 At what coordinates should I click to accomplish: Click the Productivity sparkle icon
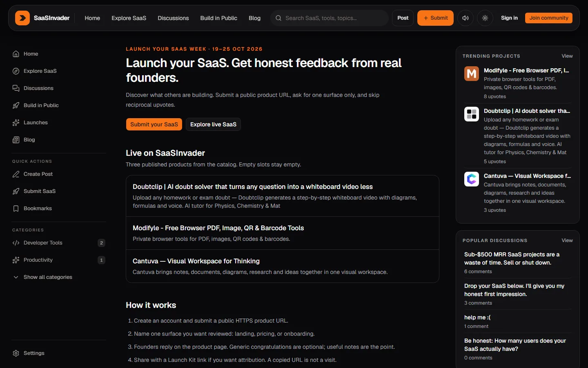coord(16,260)
